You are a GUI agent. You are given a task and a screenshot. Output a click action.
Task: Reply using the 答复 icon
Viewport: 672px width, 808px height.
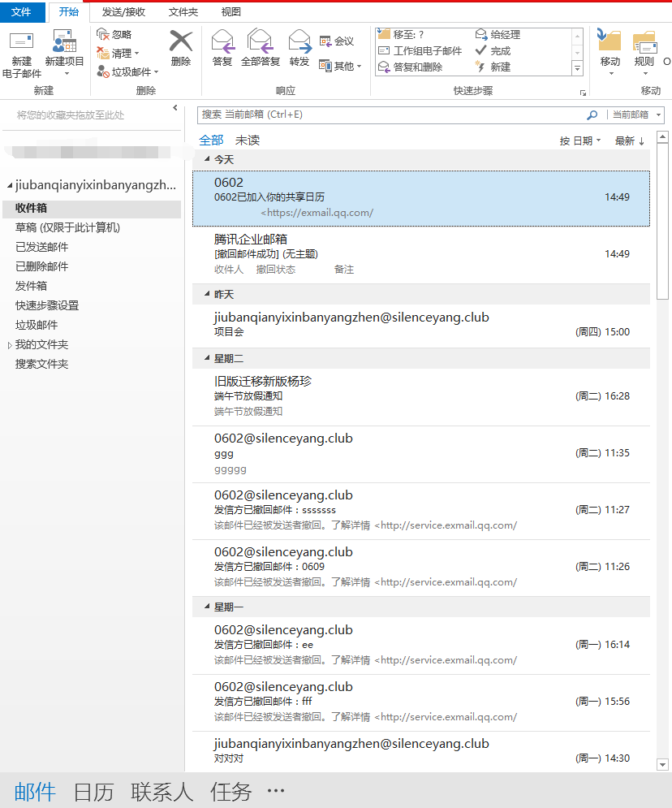[222, 41]
